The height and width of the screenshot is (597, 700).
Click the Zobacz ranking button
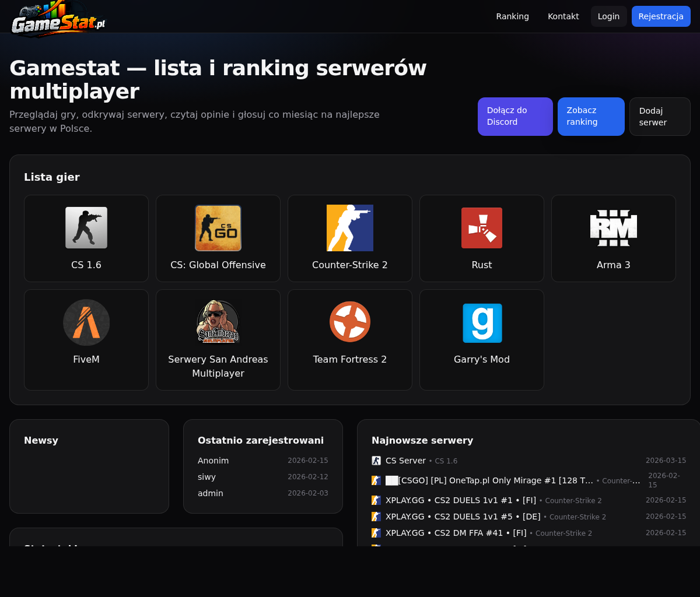[x=591, y=117]
